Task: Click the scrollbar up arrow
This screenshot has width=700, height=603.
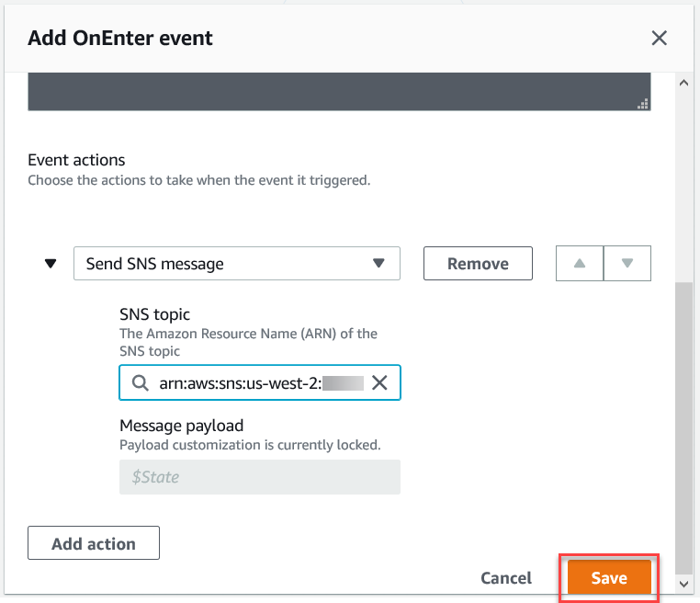Action: [x=683, y=82]
